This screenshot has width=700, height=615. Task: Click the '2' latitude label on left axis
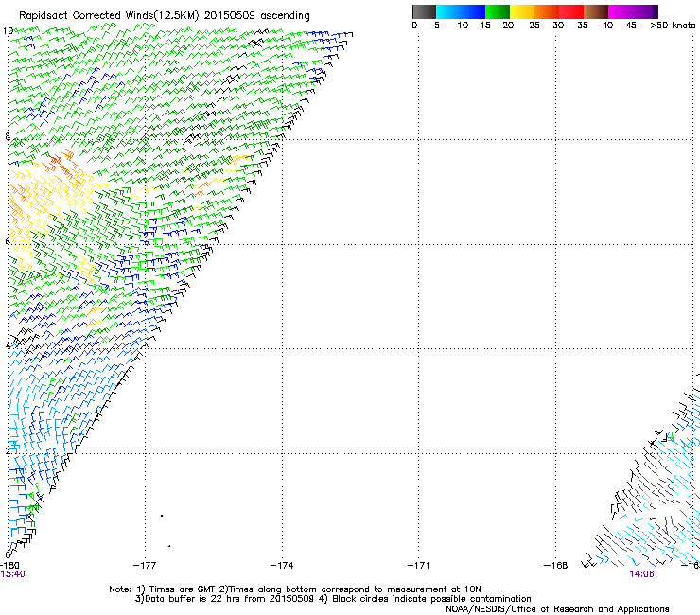pyautogui.click(x=8, y=450)
